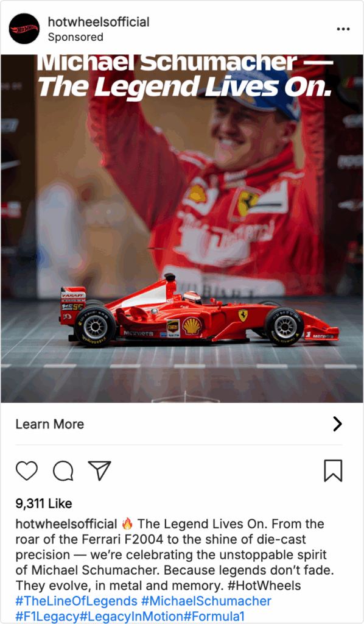This screenshot has width=364, height=624.
Task: View the 9,311 Like count list
Action: click(x=44, y=503)
